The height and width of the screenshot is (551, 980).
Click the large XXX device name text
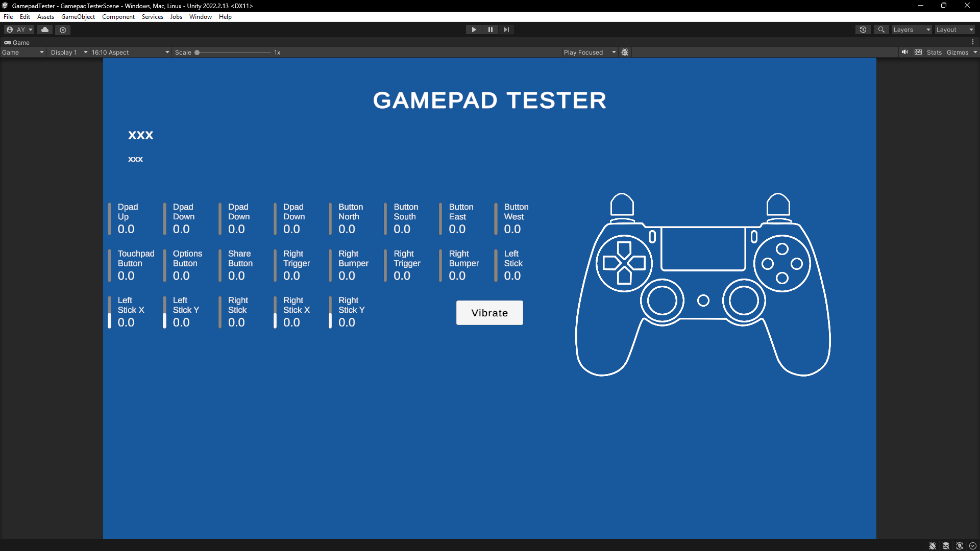coord(140,135)
